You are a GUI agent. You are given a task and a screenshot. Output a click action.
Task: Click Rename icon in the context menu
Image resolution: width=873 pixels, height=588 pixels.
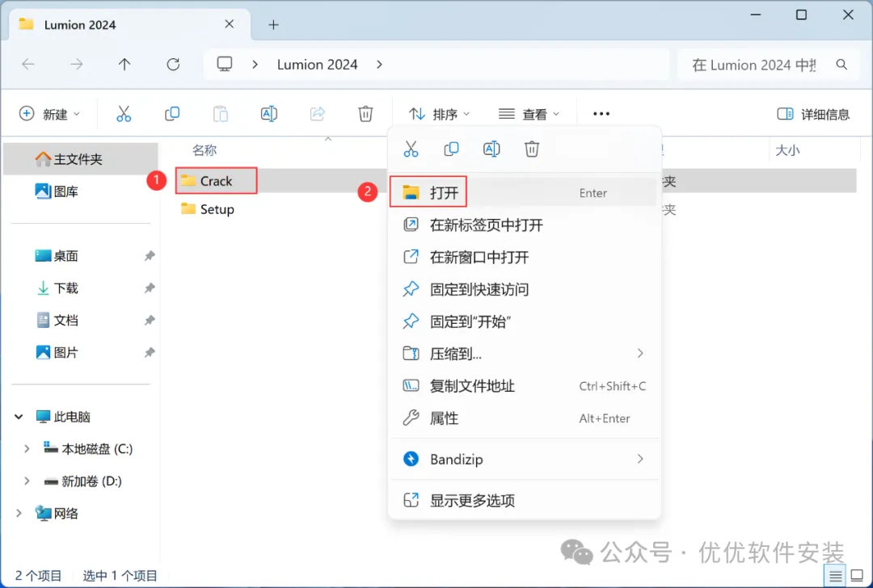pyautogui.click(x=491, y=149)
